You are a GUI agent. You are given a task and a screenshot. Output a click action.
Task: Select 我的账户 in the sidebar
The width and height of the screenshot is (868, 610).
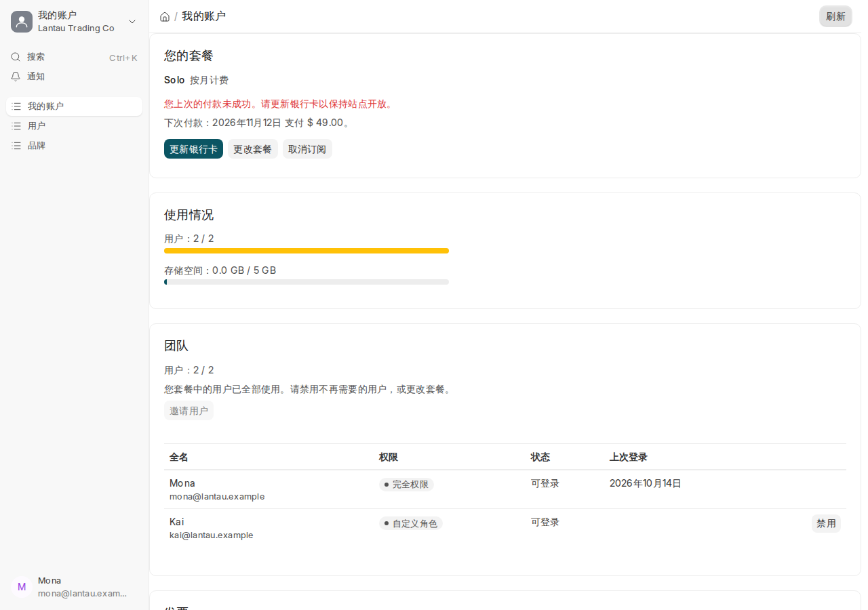point(75,106)
